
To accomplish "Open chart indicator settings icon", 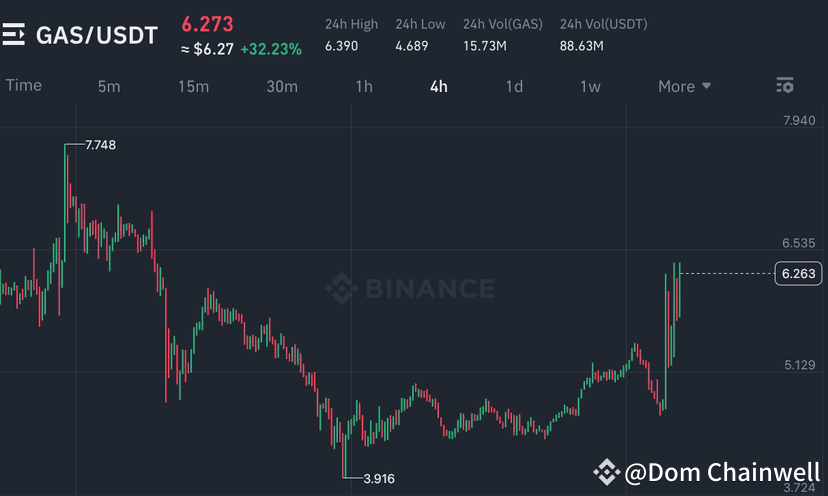I will click(785, 86).
